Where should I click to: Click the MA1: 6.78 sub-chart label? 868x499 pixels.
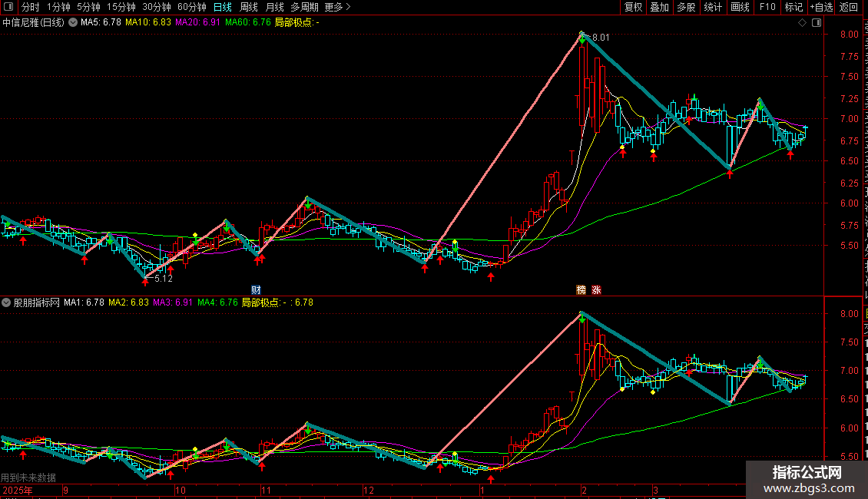(84, 302)
